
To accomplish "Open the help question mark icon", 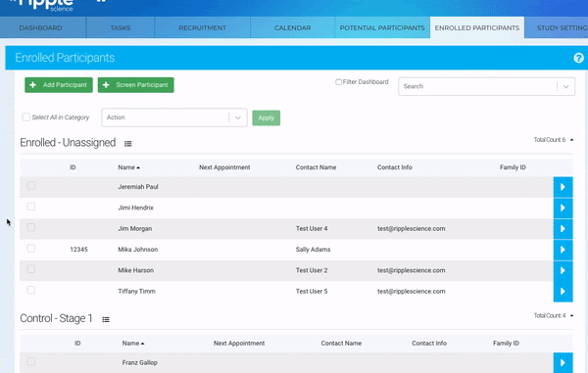I will (578, 58).
